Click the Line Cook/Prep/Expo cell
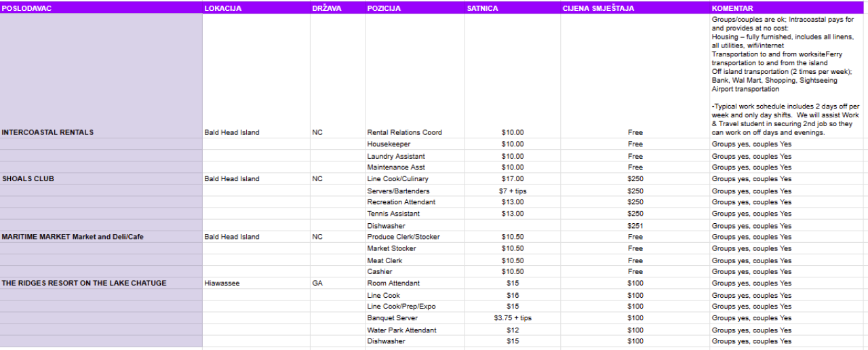This screenshot has width=868, height=350. click(415, 307)
